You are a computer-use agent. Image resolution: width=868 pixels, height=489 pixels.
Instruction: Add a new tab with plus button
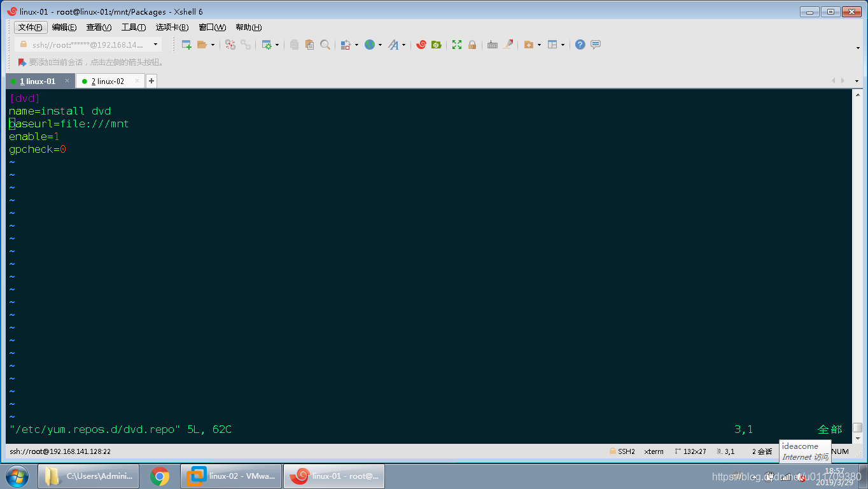pos(151,81)
